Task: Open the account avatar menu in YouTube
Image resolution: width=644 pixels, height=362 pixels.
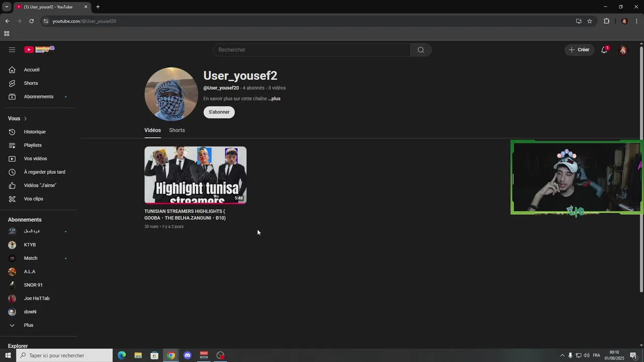Action: (x=623, y=50)
